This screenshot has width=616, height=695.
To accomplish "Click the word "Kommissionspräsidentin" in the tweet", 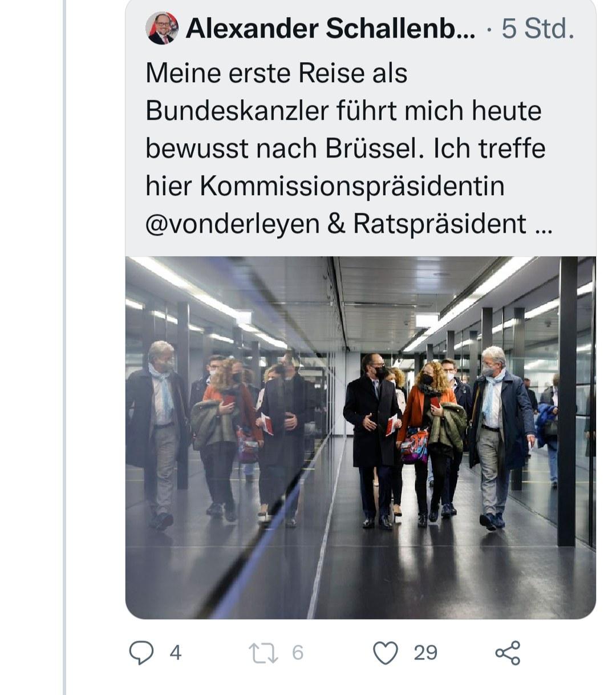I will coord(352,186).
